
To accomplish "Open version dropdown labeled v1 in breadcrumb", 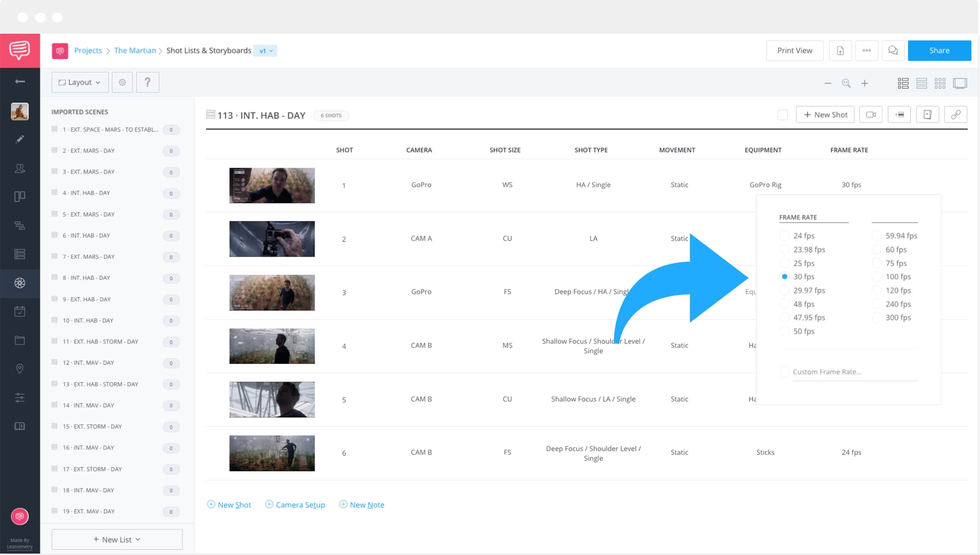I will [266, 50].
